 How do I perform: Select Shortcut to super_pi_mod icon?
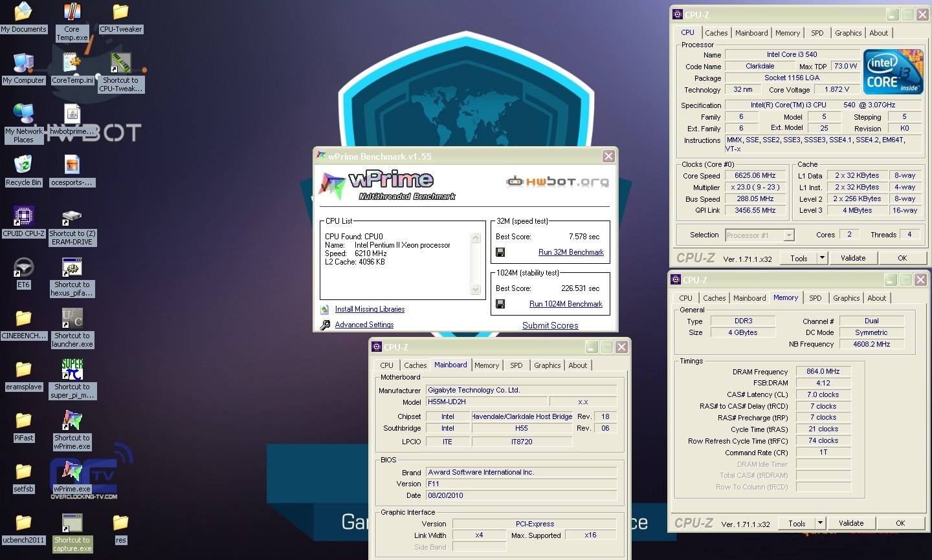(72, 380)
